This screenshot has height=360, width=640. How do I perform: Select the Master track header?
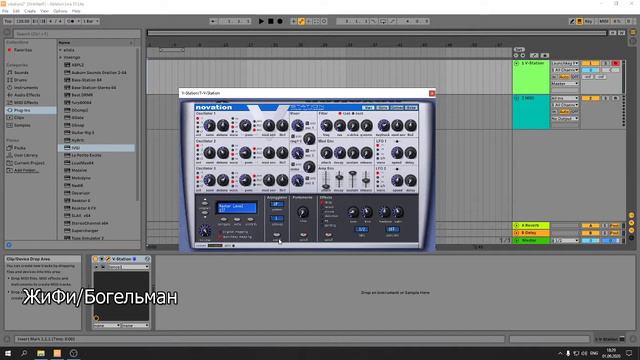(531, 240)
